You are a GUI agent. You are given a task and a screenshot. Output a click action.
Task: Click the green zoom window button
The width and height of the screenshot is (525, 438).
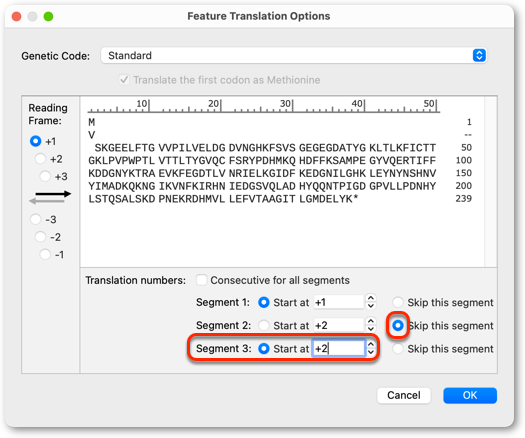click(x=49, y=16)
